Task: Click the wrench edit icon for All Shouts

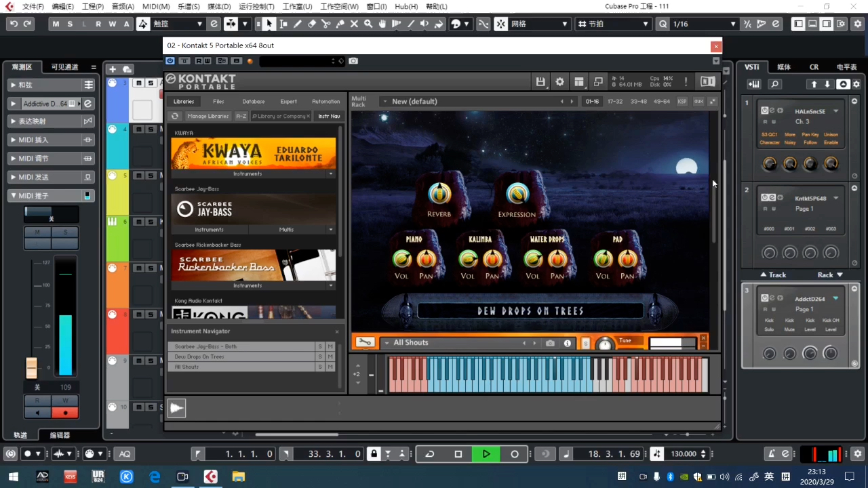Action: (364, 342)
